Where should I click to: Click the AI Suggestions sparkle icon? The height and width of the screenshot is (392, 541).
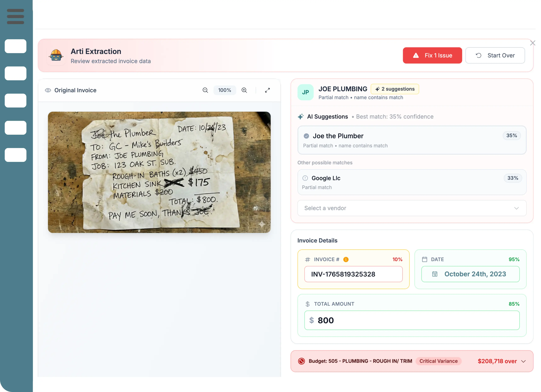tap(301, 116)
